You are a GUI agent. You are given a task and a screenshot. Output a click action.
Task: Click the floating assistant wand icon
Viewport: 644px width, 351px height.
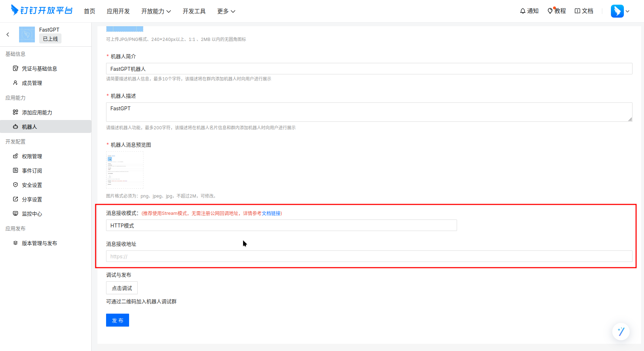tap(621, 331)
